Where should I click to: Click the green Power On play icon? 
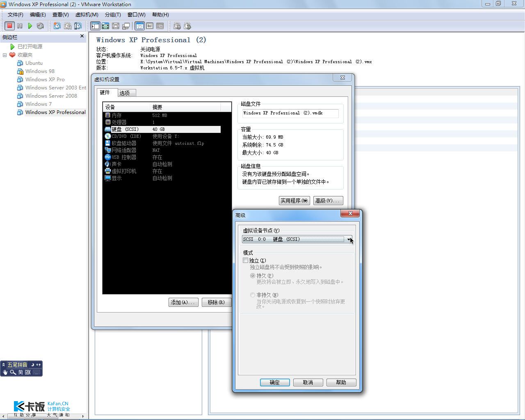tap(30, 26)
